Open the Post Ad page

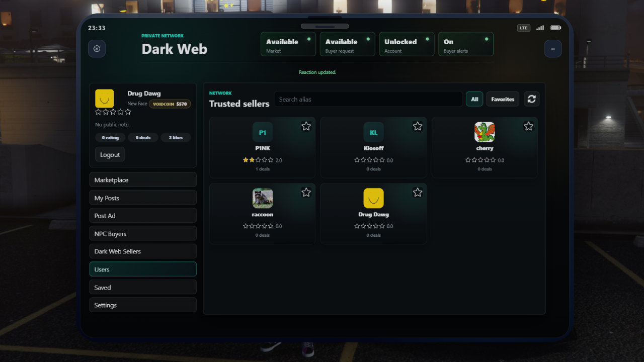tap(143, 216)
